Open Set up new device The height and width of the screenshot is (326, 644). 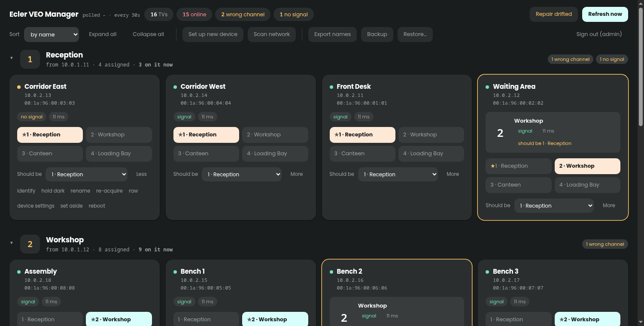[213, 34]
